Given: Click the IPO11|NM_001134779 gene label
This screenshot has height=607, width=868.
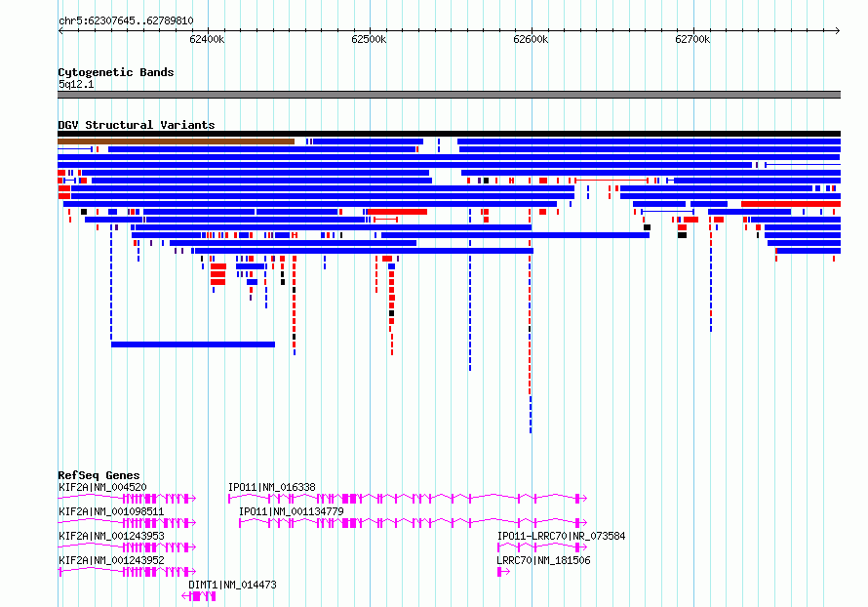Looking at the screenshot, I should 292,511.
